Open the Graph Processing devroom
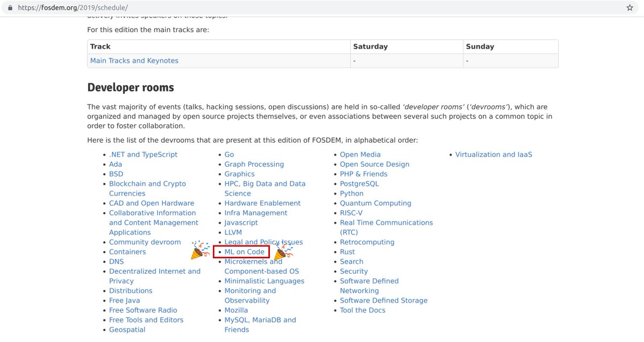This screenshot has height=342, width=644. 254,164
